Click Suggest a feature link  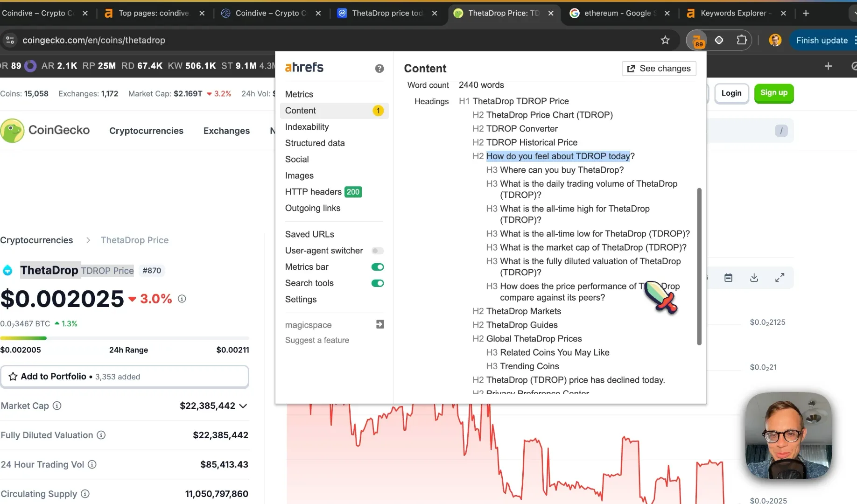[317, 340]
